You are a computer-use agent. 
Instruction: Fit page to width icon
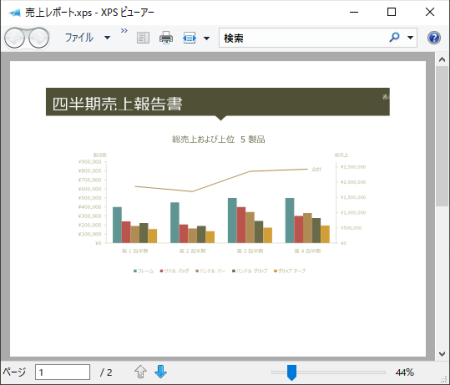(x=189, y=38)
